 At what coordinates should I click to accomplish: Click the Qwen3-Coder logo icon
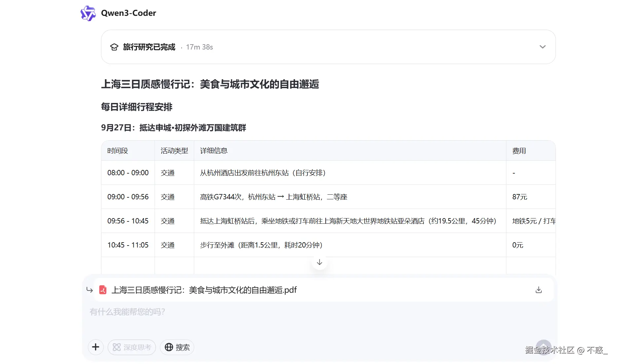[x=88, y=13]
